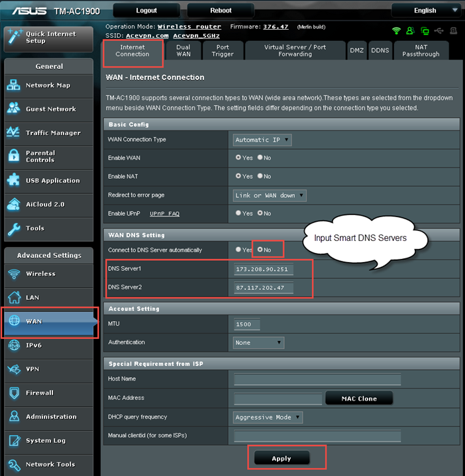This screenshot has height=476, width=465.
Task: Click the Reboot button
Action: pyautogui.click(x=221, y=11)
